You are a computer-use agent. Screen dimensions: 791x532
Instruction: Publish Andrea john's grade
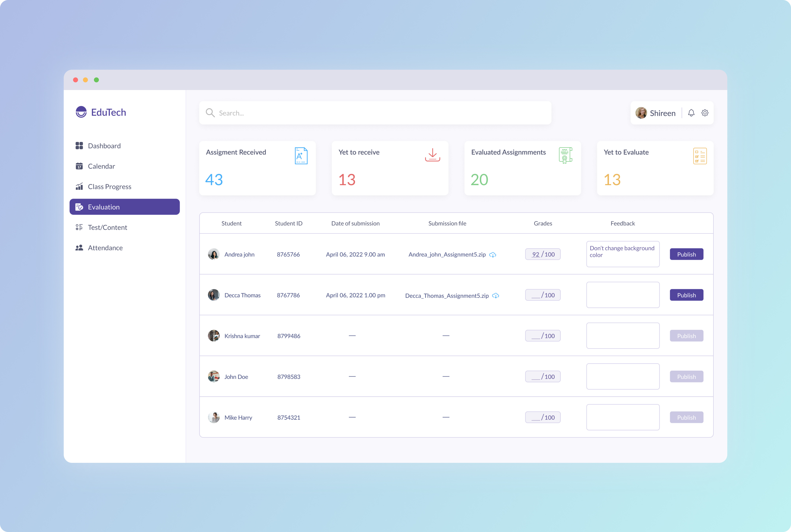(686, 254)
